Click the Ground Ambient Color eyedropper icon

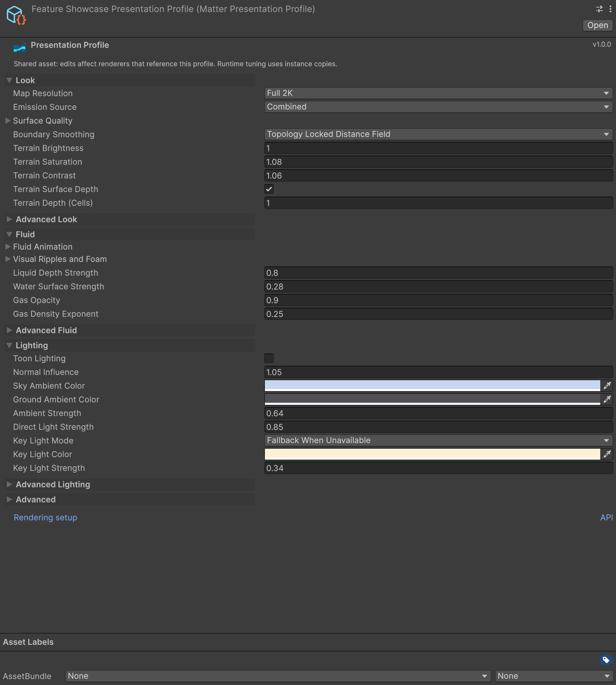pyautogui.click(x=607, y=399)
